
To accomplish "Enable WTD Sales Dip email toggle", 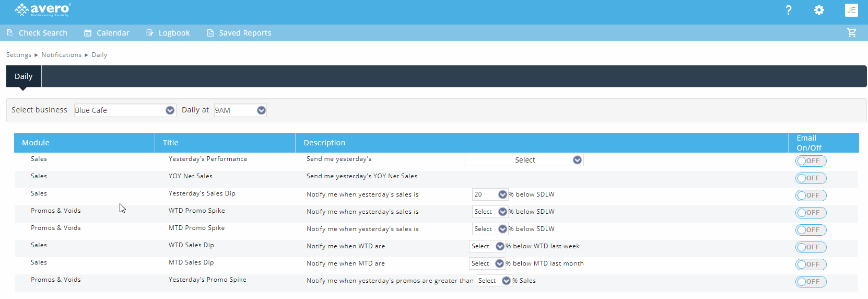I will click(x=811, y=247).
